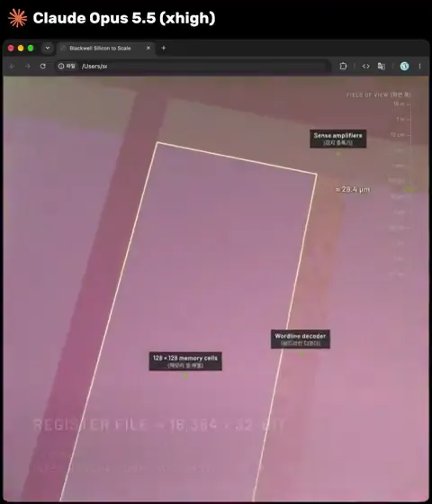Click the Claude Opus 5.5 (xhigh) title
The width and height of the screenshot is (432, 504).
click(x=124, y=18)
